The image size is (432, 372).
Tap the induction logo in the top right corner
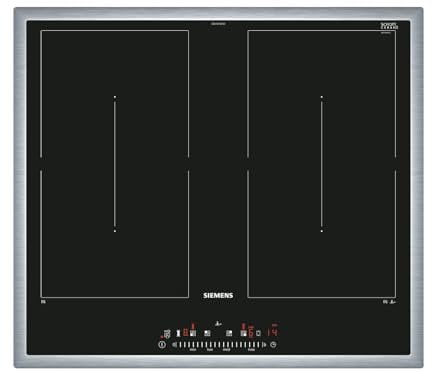tap(389, 26)
